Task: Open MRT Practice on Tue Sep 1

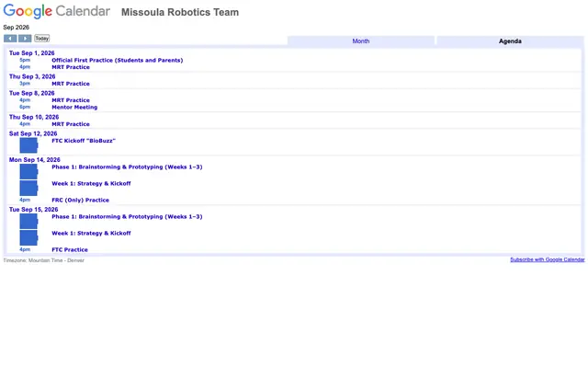Action: click(71, 67)
